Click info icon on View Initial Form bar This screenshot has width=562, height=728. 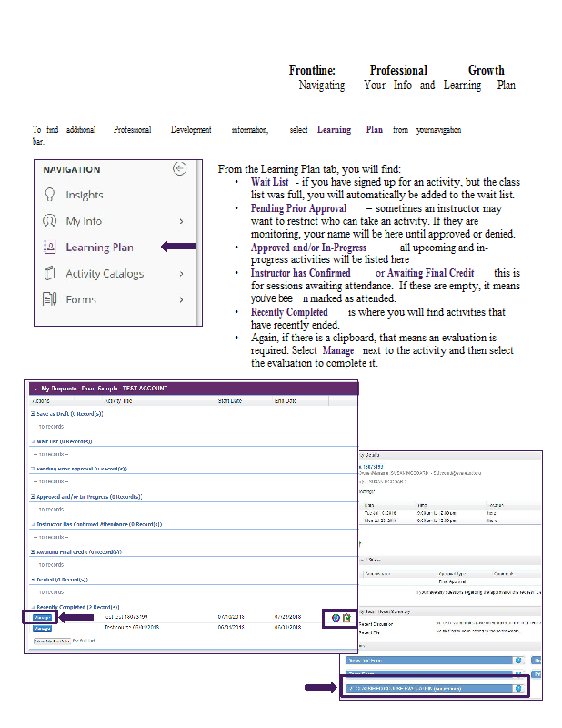[518, 661]
